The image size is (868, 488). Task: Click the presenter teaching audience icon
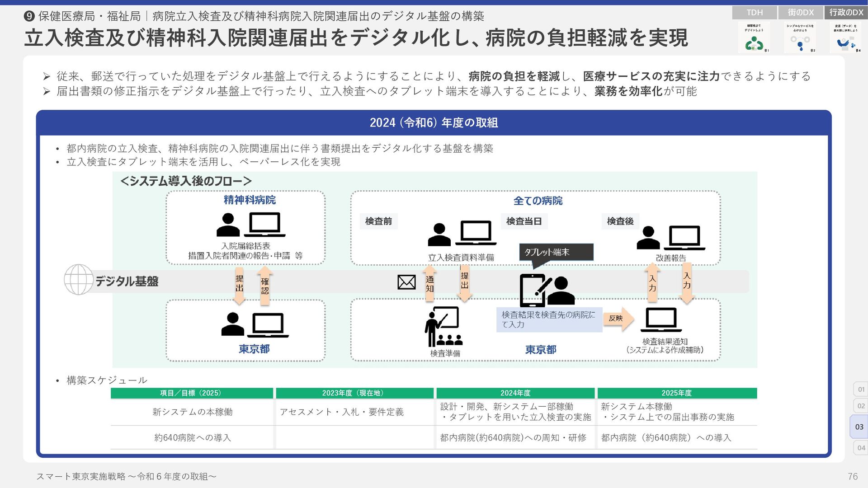coord(443,327)
